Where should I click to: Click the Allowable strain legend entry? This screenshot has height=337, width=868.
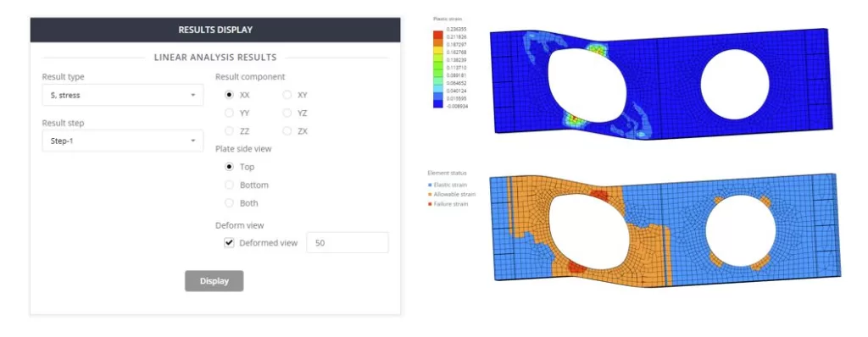tap(452, 194)
